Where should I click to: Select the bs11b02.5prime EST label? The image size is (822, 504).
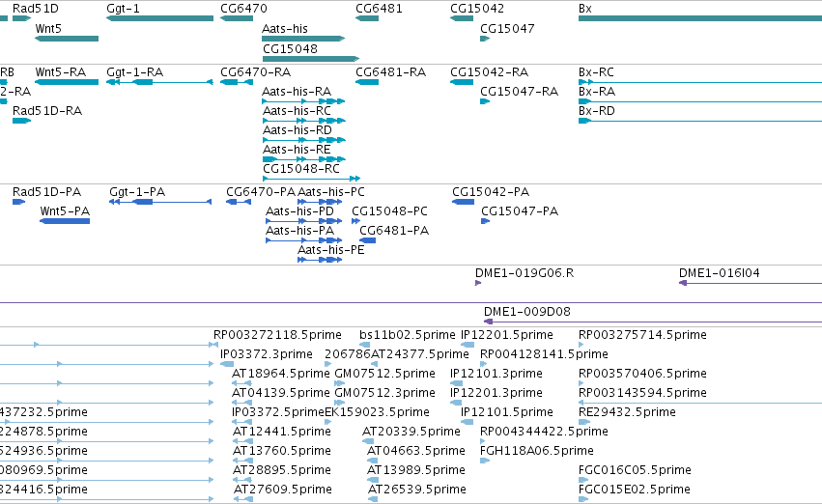(408, 335)
